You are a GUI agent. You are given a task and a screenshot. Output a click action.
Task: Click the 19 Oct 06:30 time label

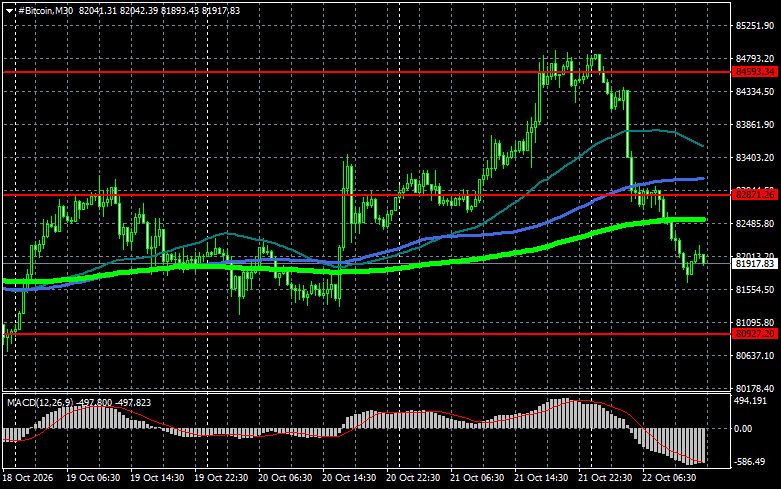pos(93,478)
